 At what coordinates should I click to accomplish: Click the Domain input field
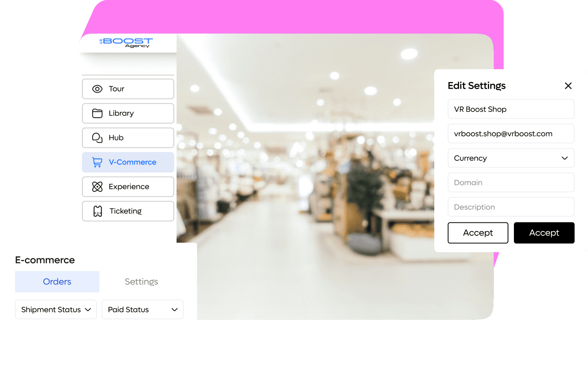[x=511, y=183]
